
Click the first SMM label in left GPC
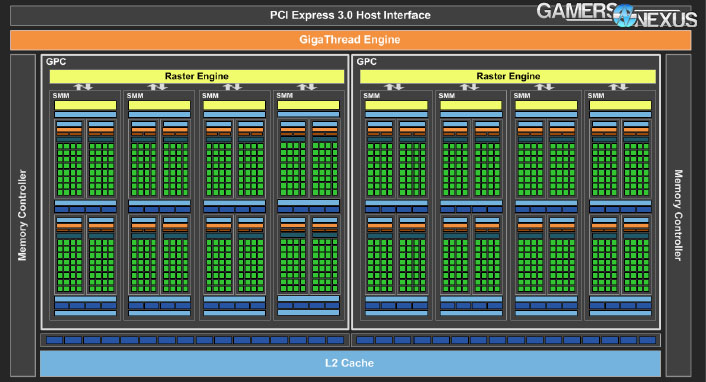(x=61, y=96)
